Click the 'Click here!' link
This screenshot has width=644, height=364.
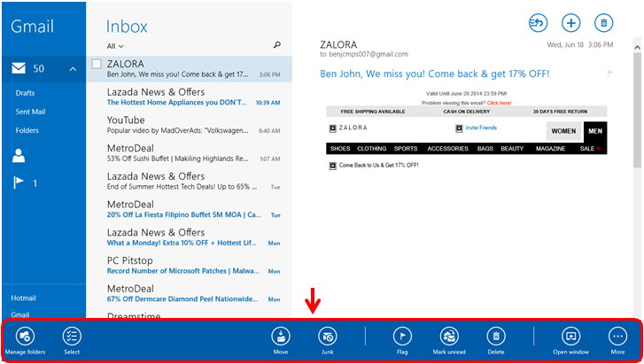(x=499, y=103)
